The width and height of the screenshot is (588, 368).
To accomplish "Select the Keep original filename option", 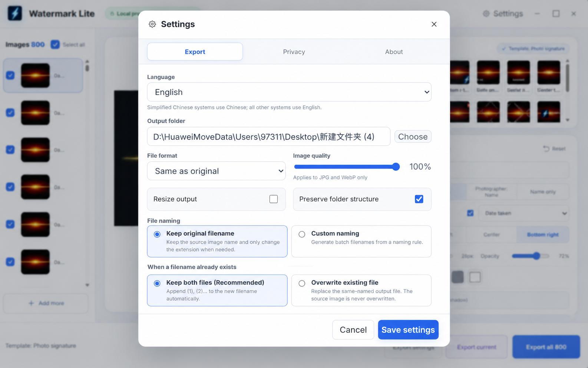I will click(x=217, y=241).
